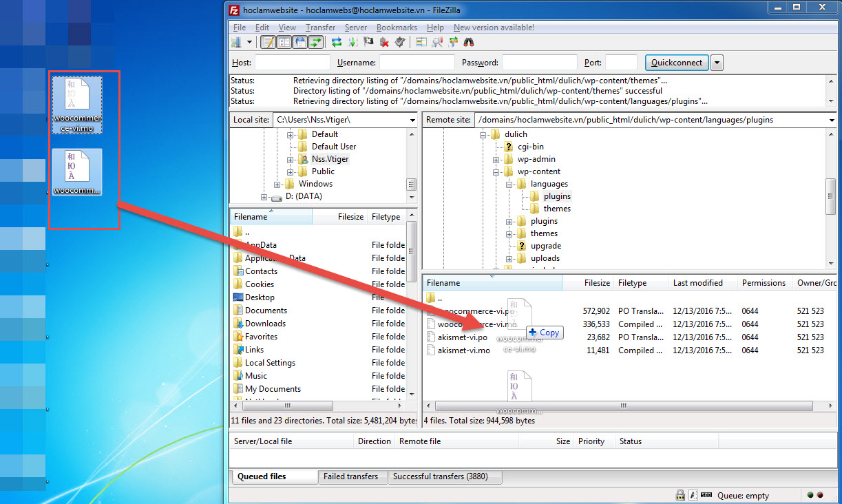Viewport: 842px width, 504px height.
Task: Open the Transfer menu
Action: pos(320,28)
